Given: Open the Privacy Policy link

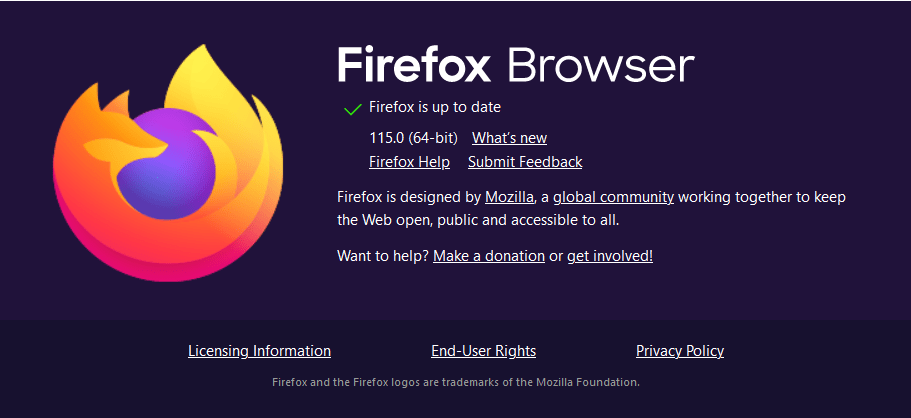Looking at the screenshot, I should tap(680, 351).
